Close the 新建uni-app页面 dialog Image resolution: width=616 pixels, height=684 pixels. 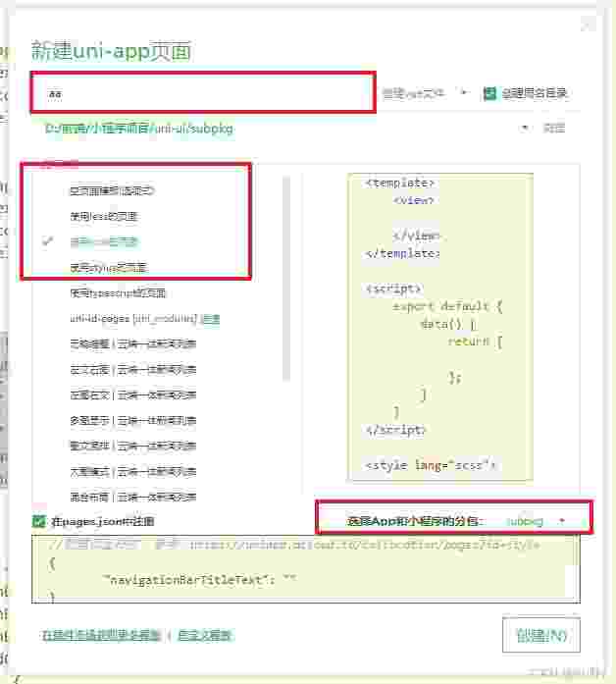click(589, 24)
